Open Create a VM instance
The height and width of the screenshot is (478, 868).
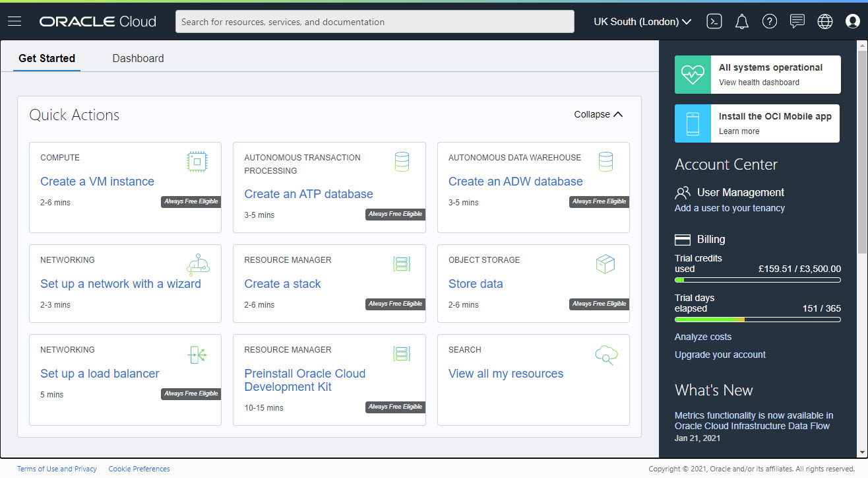pyautogui.click(x=97, y=181)
